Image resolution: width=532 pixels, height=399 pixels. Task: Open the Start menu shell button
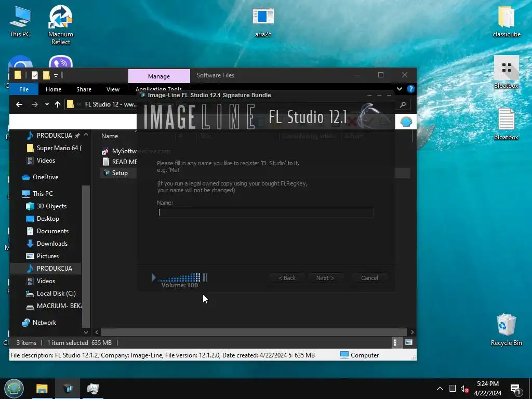(14, 389)
